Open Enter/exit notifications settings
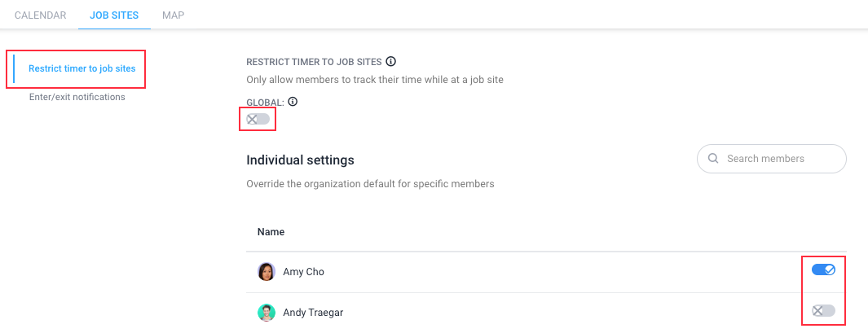This screenshot has width=868, height=333. (x=77, y=97)
